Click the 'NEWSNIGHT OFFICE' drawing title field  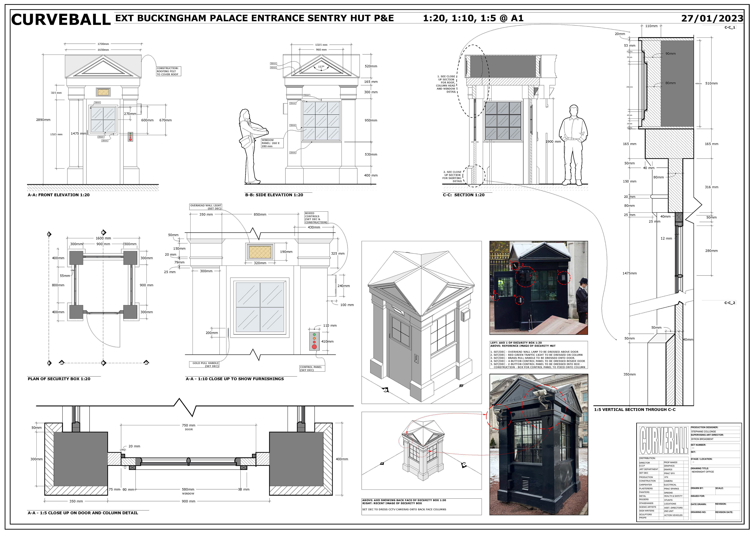point(703,472)
